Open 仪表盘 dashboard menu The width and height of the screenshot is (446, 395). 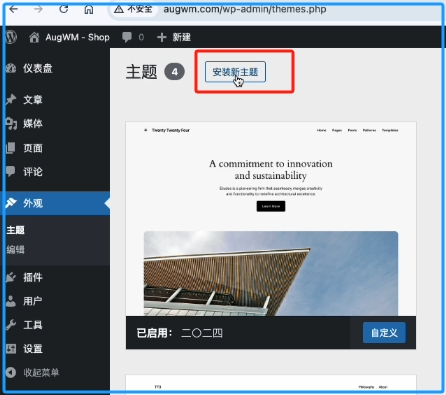pos(38,68)
